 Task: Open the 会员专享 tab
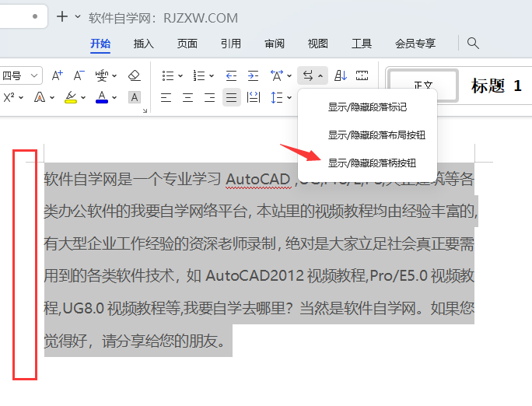(x=415, y=44)
